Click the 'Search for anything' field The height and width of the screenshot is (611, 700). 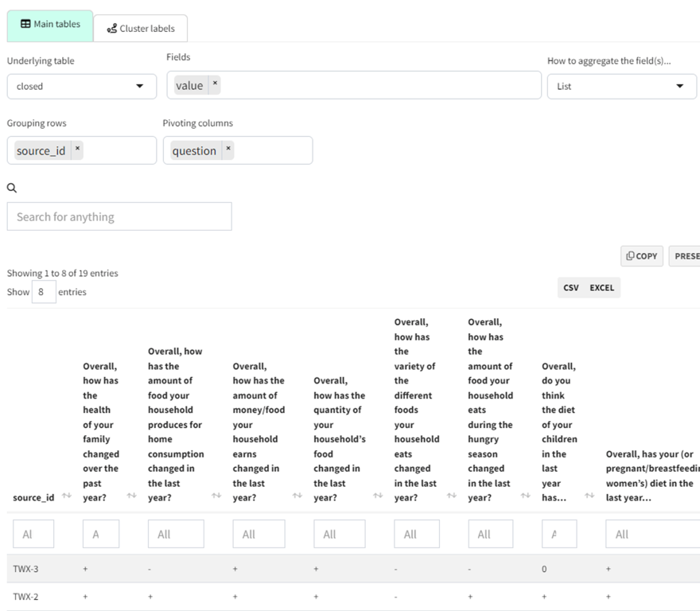click(x=119, y=216)
